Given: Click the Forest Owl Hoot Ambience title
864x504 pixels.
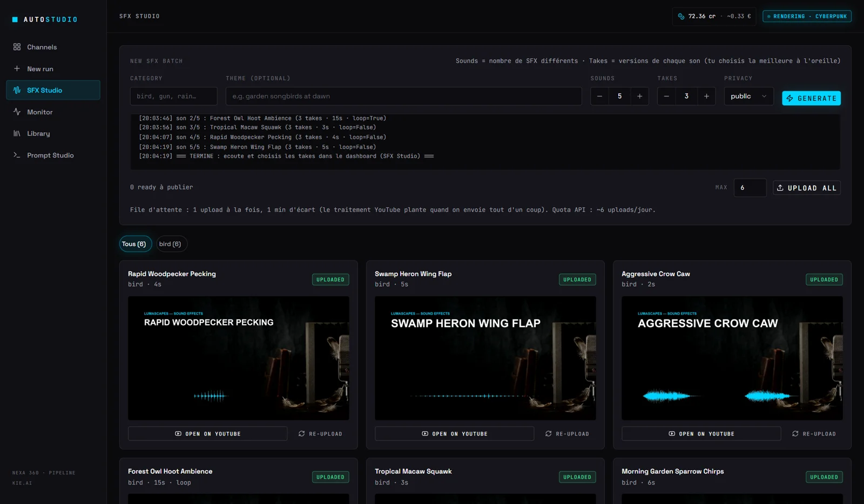Looking at the screenshot, I should click(170, 472).
